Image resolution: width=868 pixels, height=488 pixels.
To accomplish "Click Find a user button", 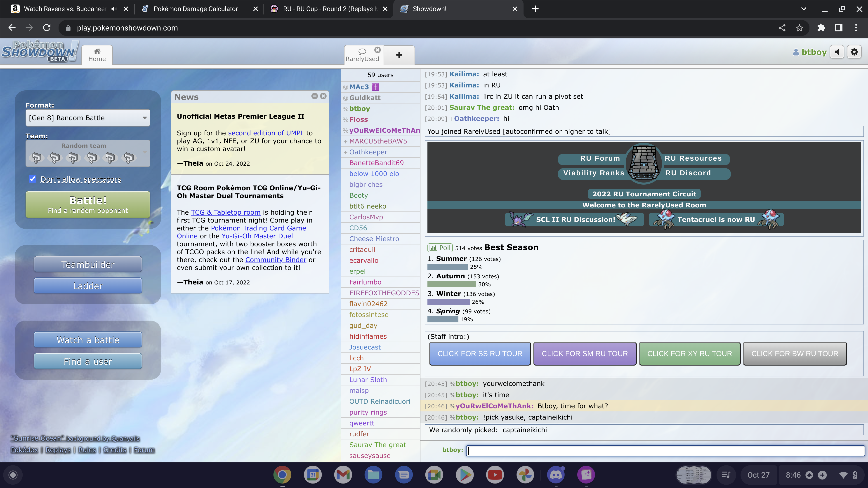I will pos(88,361).
